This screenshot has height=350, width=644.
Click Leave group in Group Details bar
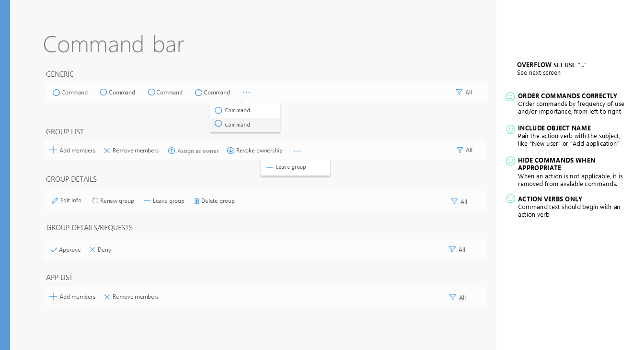[168, 201]
